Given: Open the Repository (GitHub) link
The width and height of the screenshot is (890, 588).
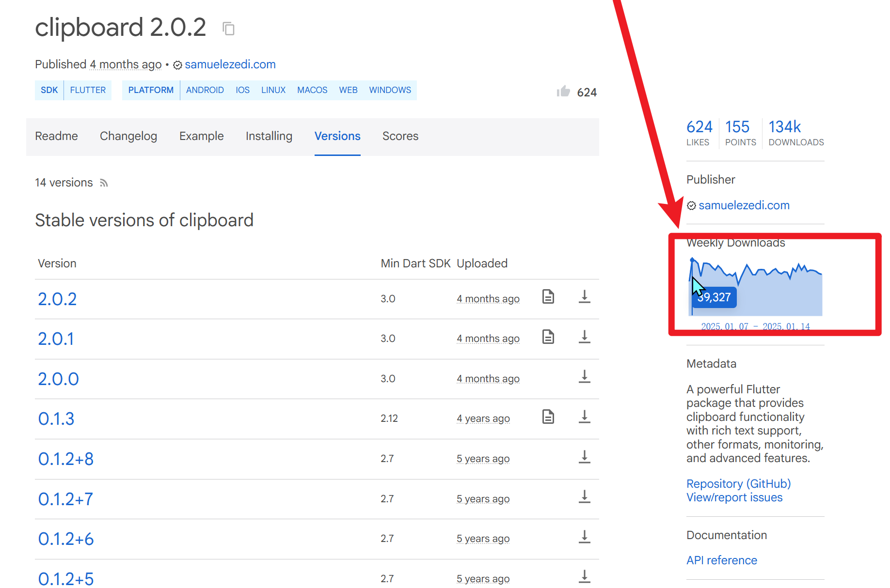Looking at the screenshot, I should [738, 483].
